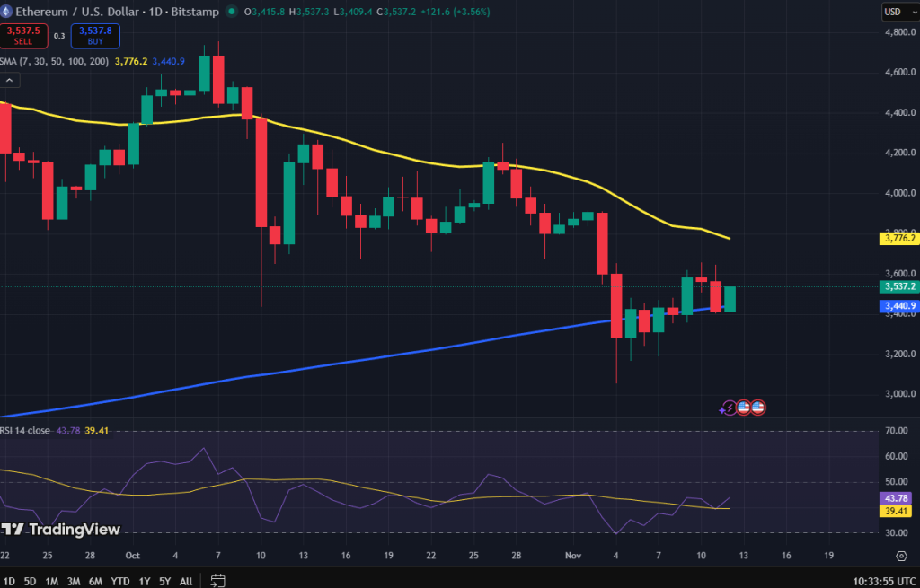Expand symbol details via Bitstamp title
Viewport: 920px width, 588px height.
[195, 12]
